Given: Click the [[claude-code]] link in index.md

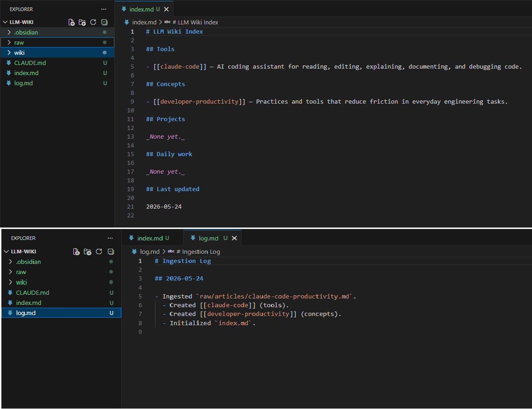Looking at the screenshot, I should (180, 67).
